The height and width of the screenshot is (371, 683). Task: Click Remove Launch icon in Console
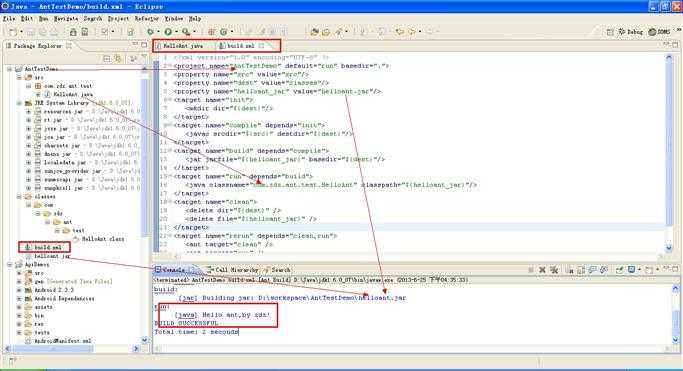(x=542, y=270)
